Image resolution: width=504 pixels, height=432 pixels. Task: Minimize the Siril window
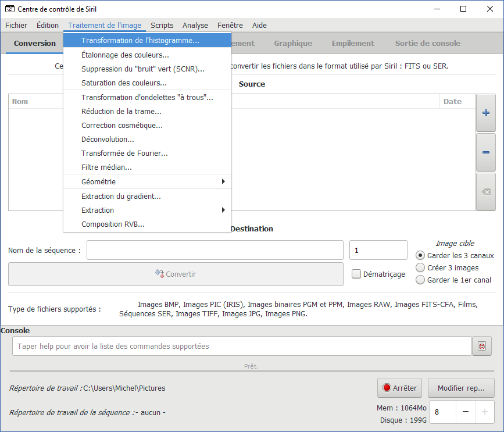(437, 9)
